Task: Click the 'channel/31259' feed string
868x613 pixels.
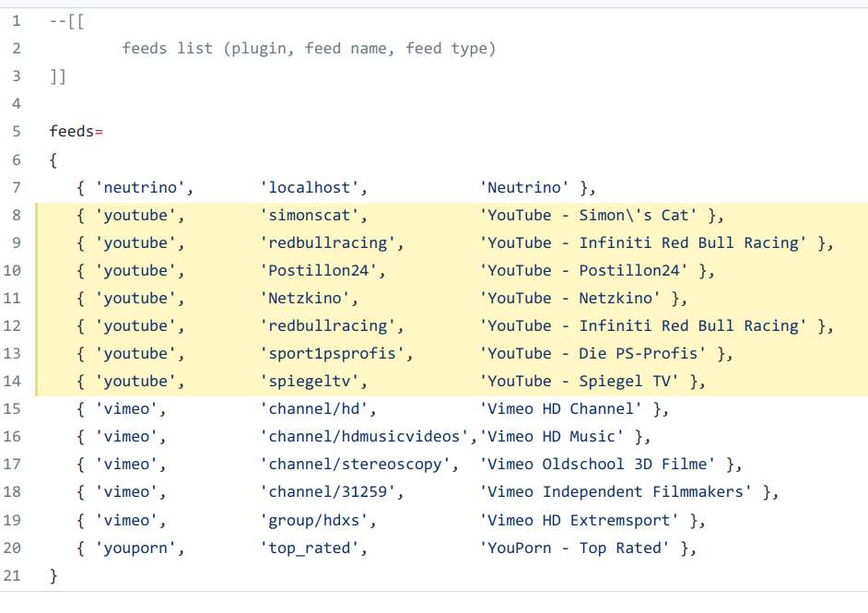Action: tap(331, 491)
